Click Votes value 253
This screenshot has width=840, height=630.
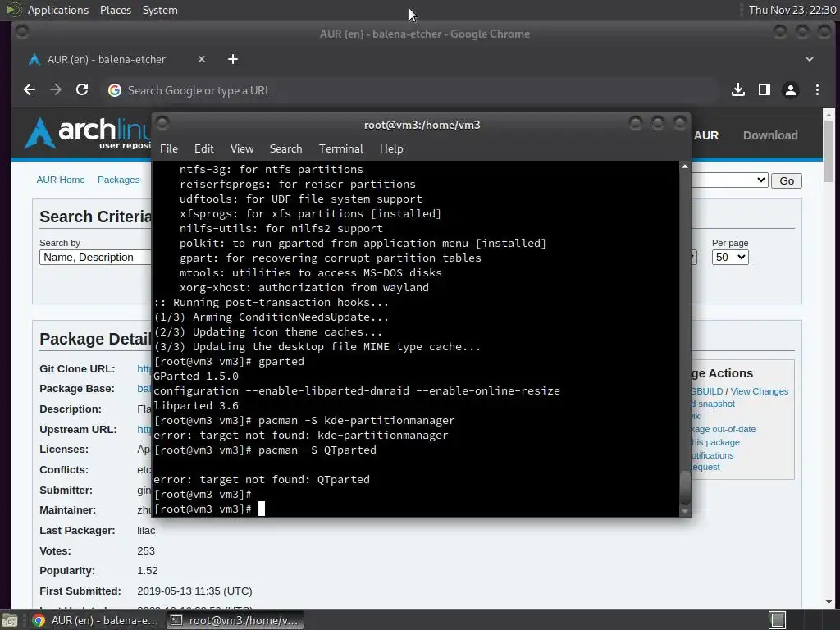point(146,550)
